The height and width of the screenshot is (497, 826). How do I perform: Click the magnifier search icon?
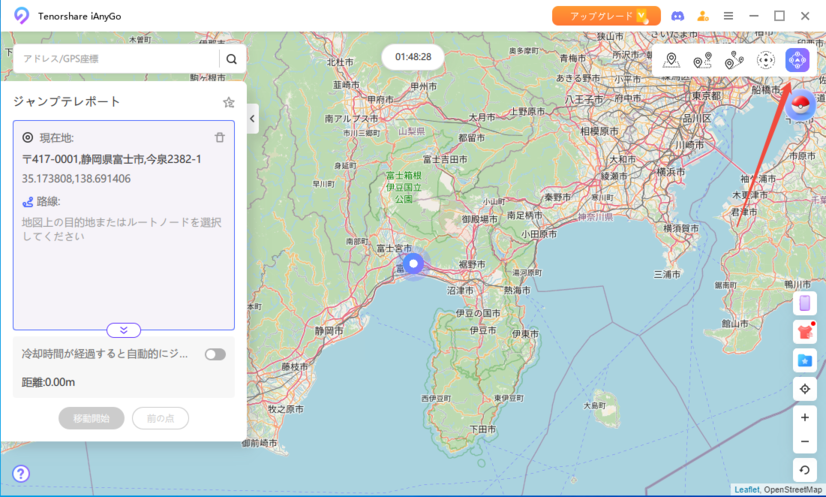point(232,59)
